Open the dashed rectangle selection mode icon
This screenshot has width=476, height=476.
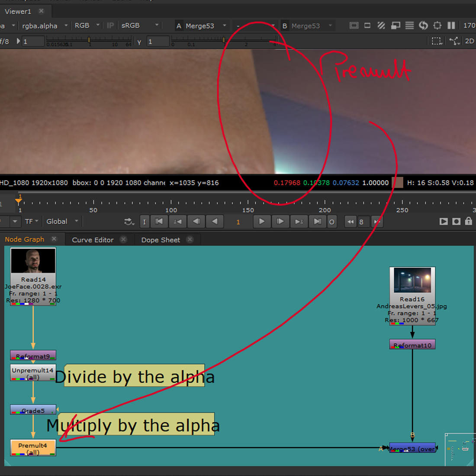tap(437, 41)
